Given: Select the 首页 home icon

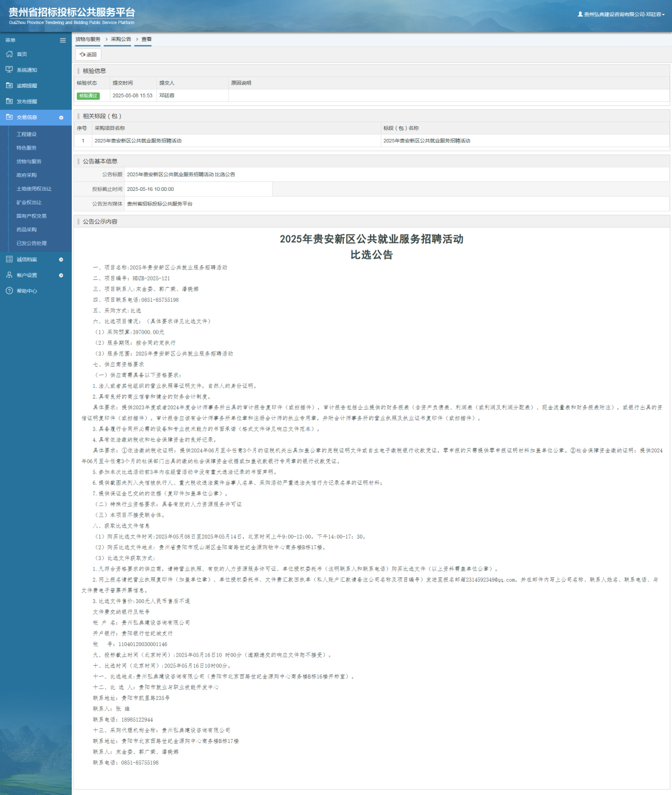Looking at the screenshot, I should [x=8, y=54].
